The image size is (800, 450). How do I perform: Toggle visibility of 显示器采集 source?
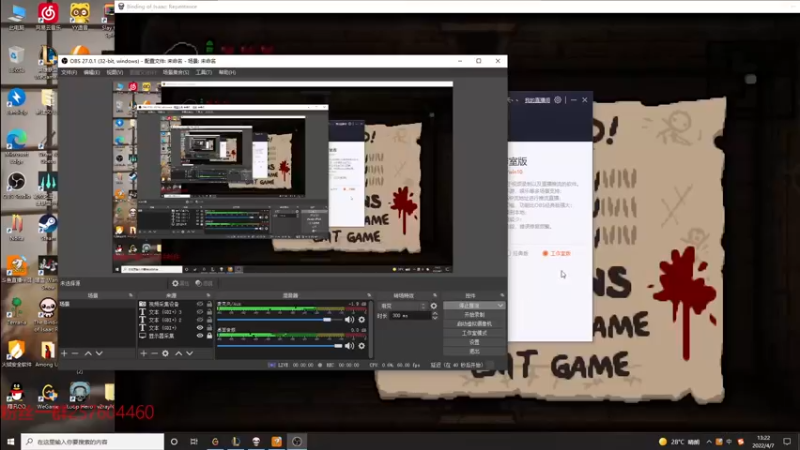click(200, 336)
